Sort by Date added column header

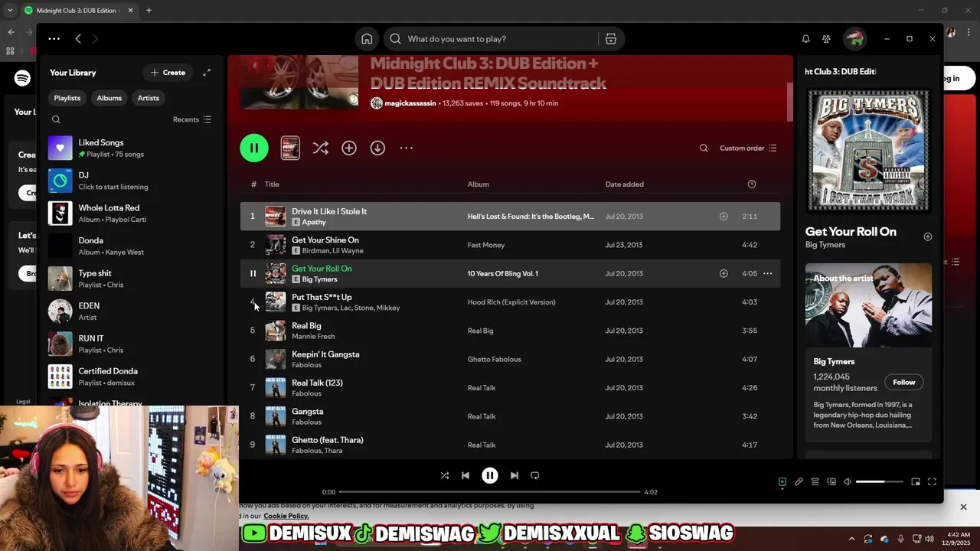(624, 184)
